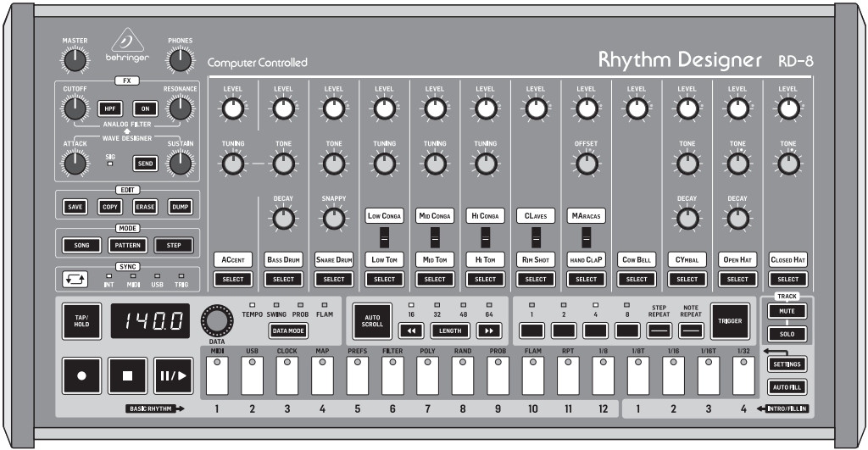The width and height of the screenshot is (868, 450).
Task: Click SELECT under Cow Bell
Action: [637, 280]
